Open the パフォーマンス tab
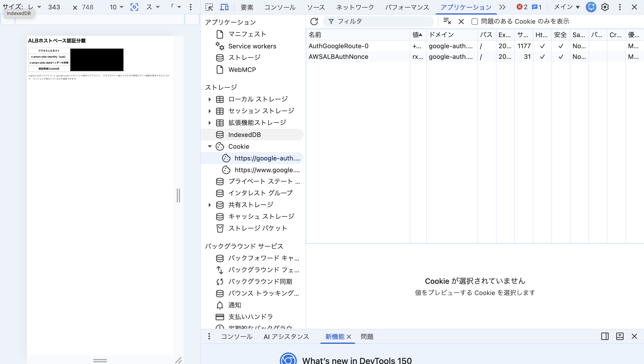The image size is (644, 364). [x=407, y=7]
